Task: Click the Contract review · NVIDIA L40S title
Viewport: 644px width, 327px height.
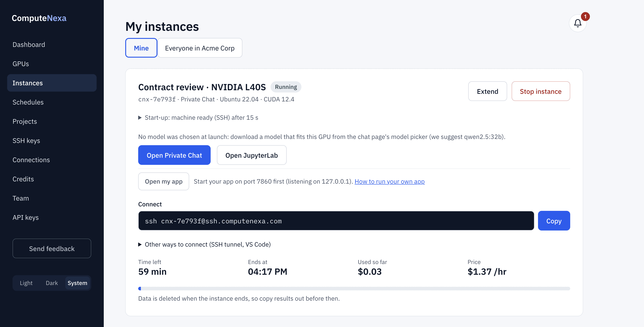Action: 202,87
